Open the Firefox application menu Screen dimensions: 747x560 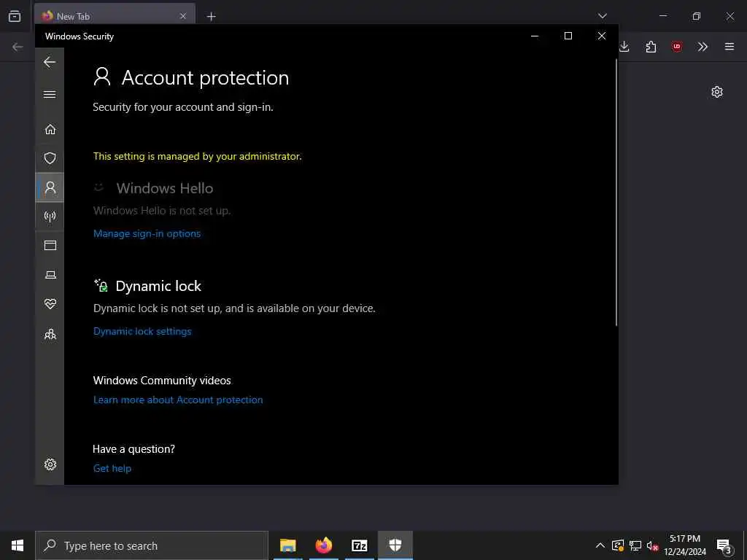[x=729, y=47]
